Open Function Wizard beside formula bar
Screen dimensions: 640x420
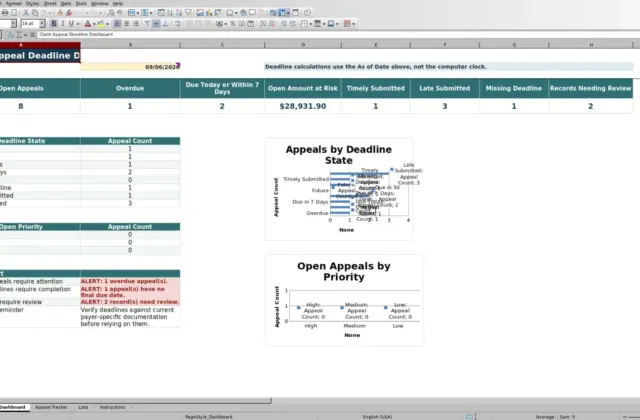[x=11, y=35]
